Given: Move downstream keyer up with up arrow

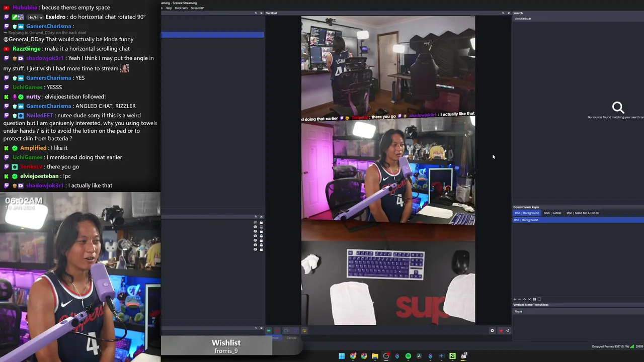Looking at the screenshot, I should click(525, 299).
